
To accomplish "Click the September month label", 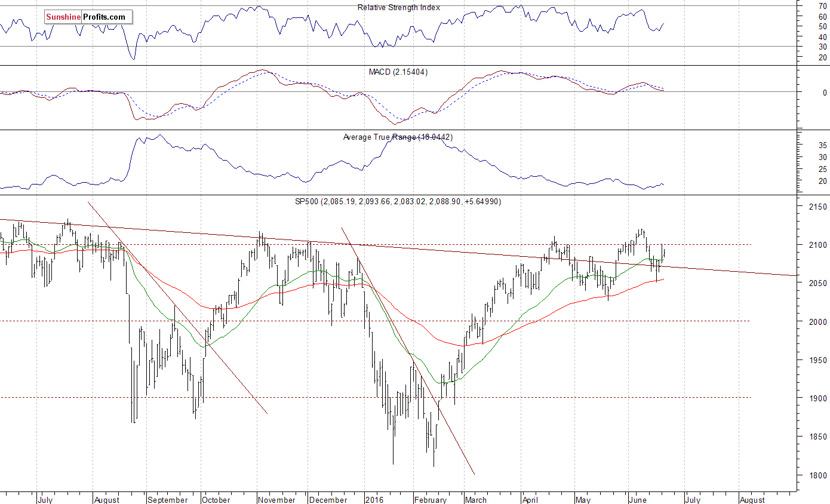I will point(168,500).
